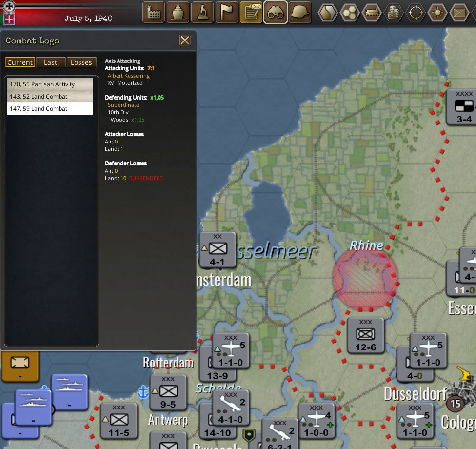Click the Dusseldorf city label

tap(415, 394)
